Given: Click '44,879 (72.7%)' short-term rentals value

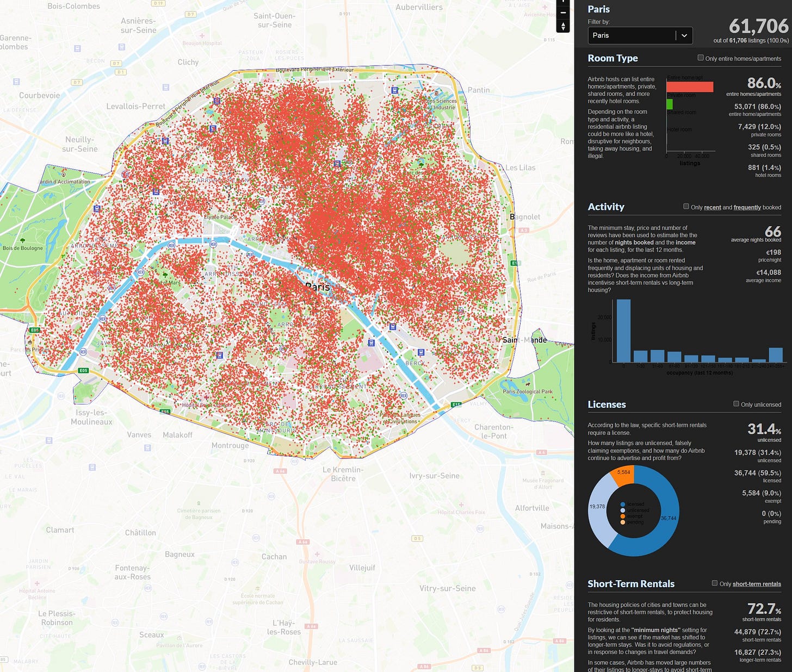Looking at the screenshot, I should point(757,632).
